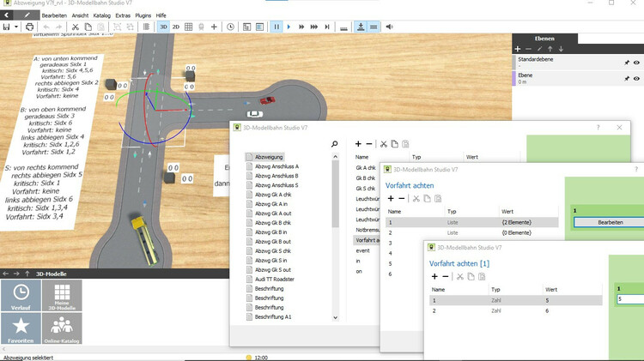Pause the simulation
This screenshot has width=644, height=361.
[276, 27]
